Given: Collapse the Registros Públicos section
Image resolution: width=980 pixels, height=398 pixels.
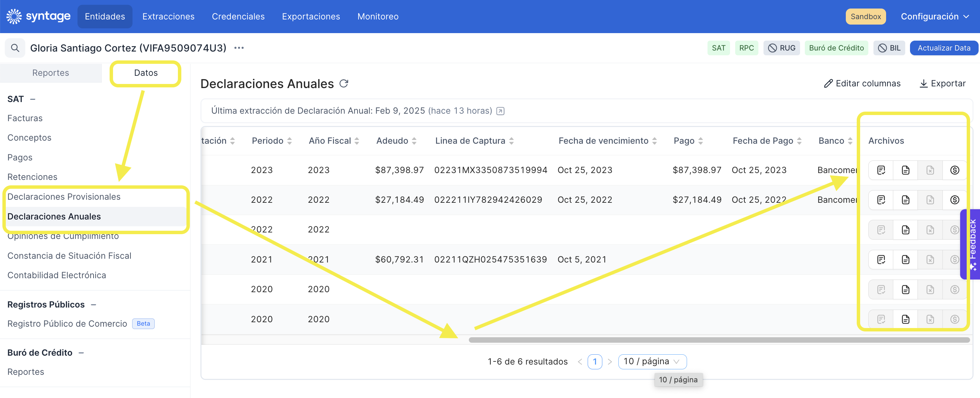Looking at the screenshot, I should tap(94, 304).
